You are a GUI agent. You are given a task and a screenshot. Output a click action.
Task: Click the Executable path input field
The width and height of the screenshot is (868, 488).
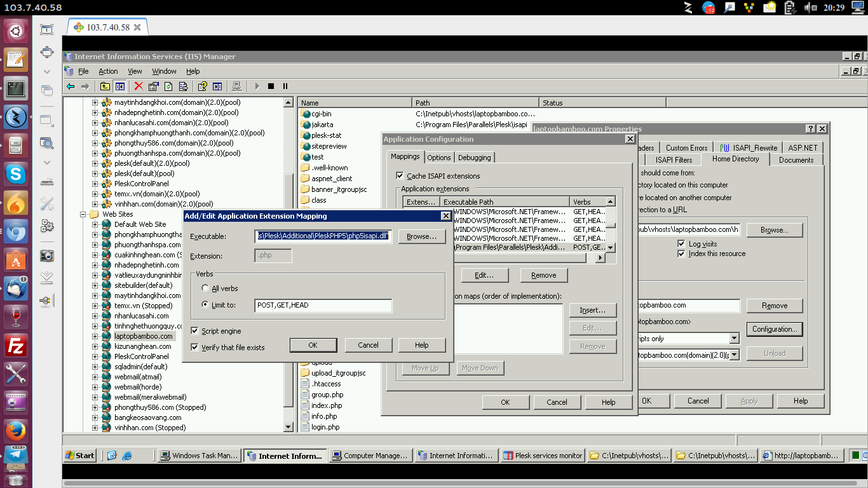click(x=323, y=236)
